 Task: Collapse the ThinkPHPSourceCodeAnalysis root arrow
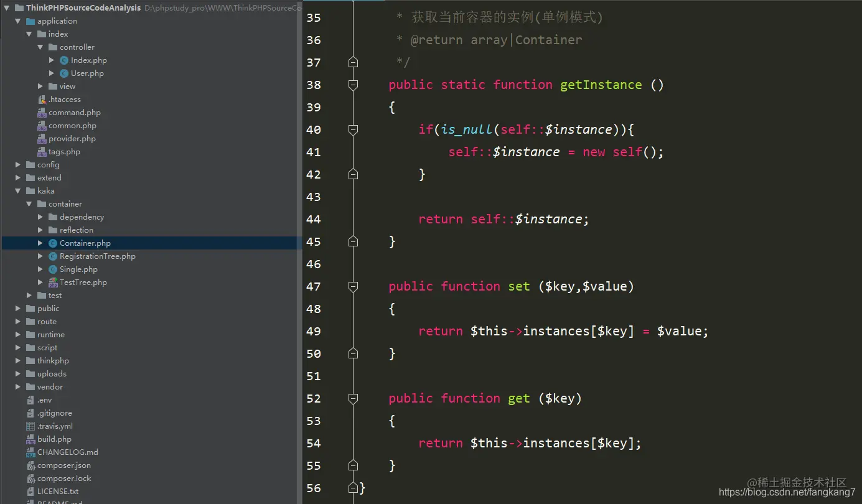pyautogui.click(x=7, y=8)
